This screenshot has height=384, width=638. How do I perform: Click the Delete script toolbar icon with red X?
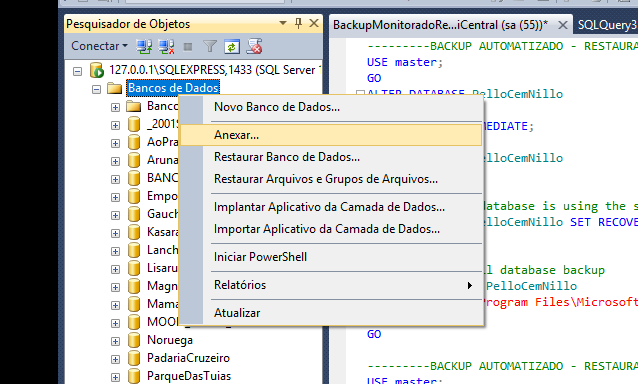coord(255,46)
